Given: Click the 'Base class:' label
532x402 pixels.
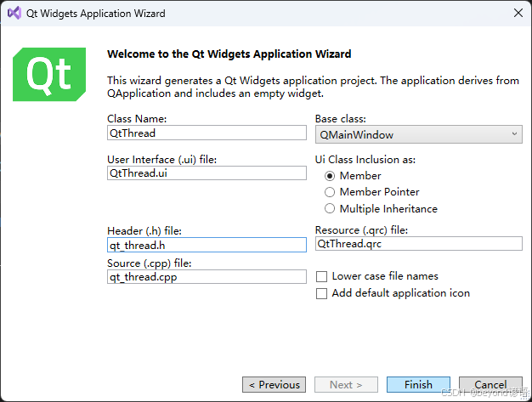Looking at the screenshot, I should coord(341,119).
